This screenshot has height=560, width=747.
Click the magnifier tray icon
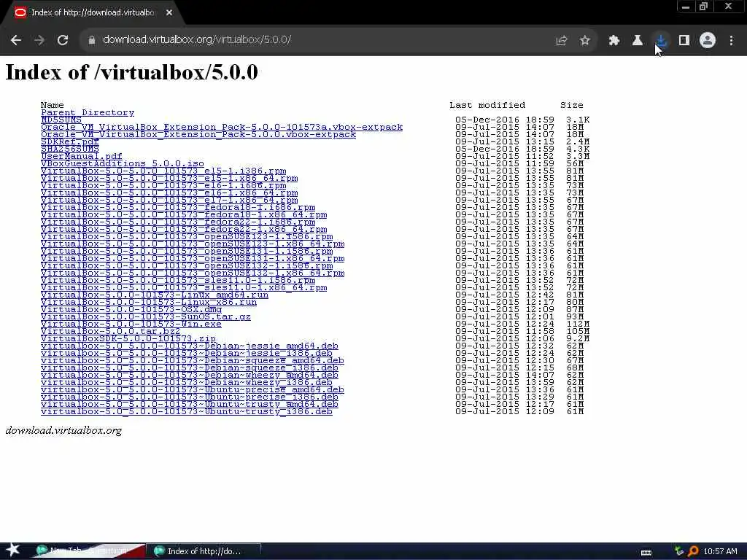[693, 551]
